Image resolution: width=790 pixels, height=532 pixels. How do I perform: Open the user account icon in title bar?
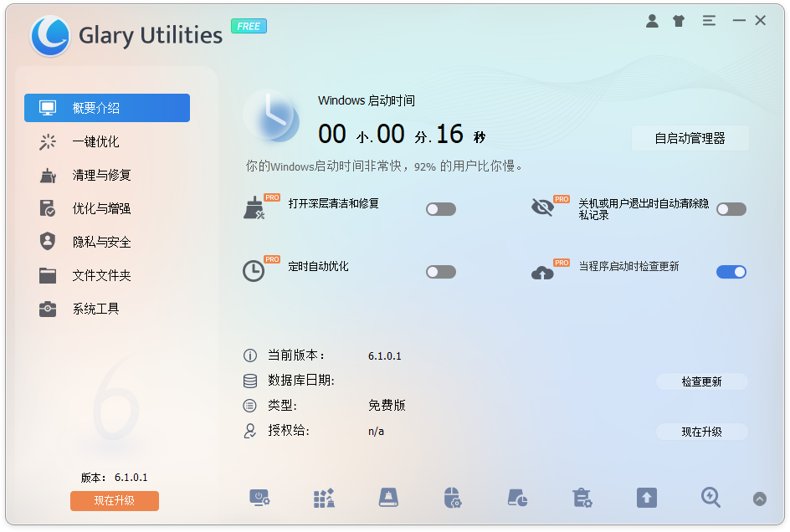pos(652,21)
